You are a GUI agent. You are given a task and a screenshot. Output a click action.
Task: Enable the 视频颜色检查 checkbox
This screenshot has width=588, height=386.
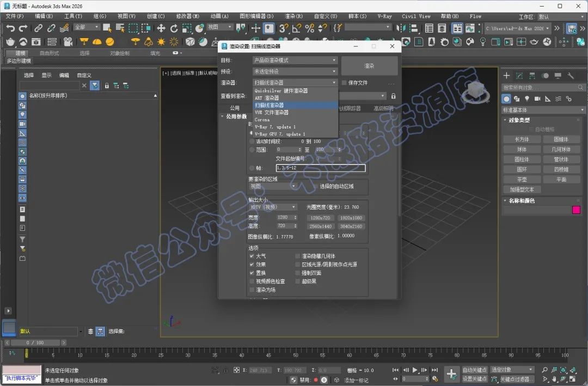[252, 281]
